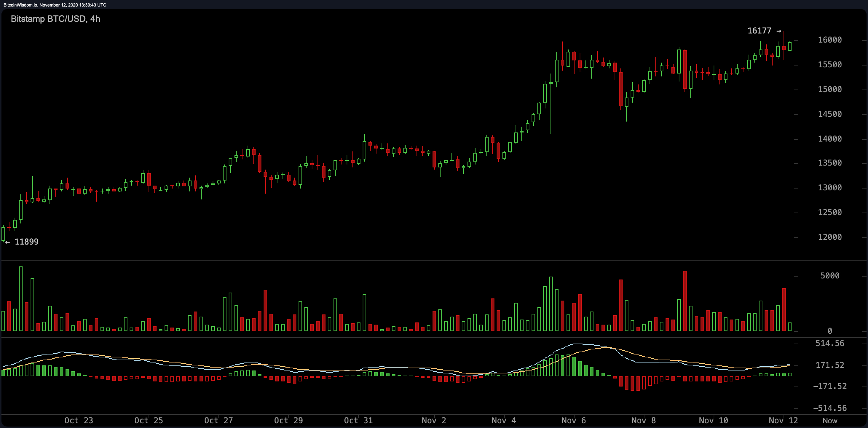Click the −171.52 MACD axis label
The image size is (868, 428).
830,387
